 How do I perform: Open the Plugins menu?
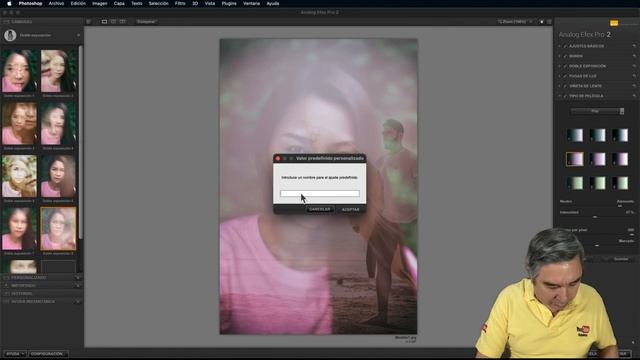(x=229, y=3)
